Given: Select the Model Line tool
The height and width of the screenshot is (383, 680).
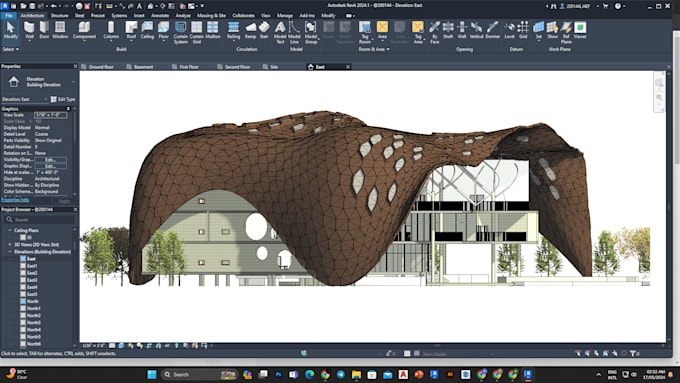Looking at the screenshot, I should tap(294, 33).
